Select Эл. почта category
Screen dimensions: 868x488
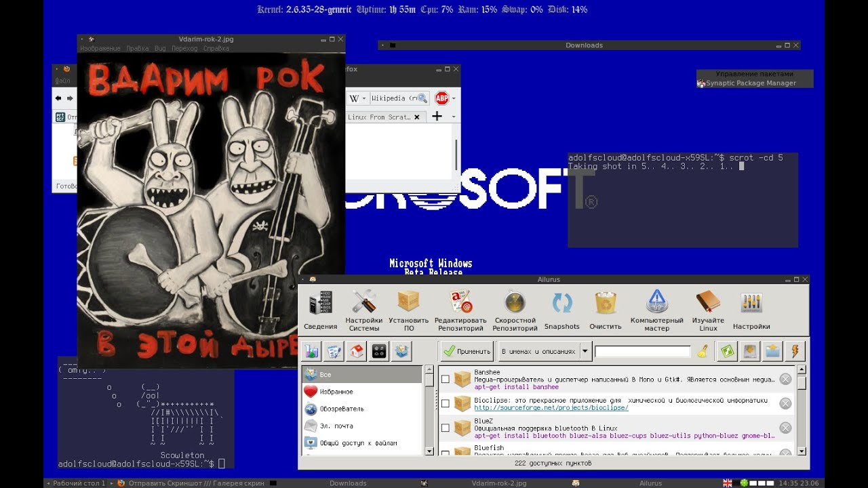[362, 426]
